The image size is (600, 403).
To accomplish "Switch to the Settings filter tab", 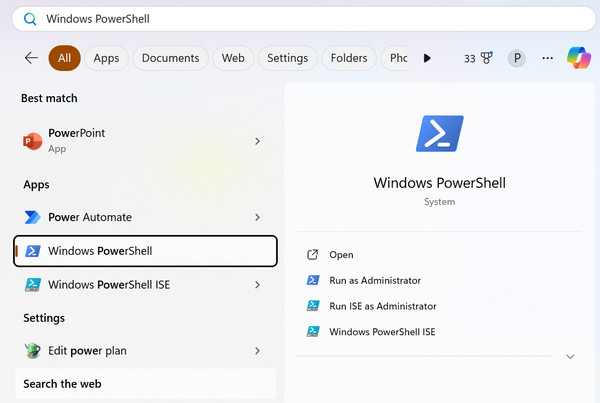I will pyautogui.click(x=287, y=58).
